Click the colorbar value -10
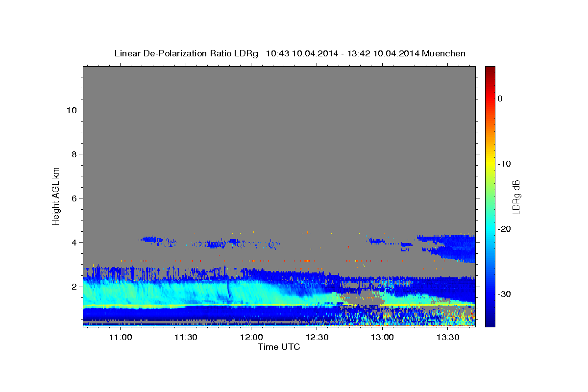This screenshot has width=588, height=392. click(x=504, y=164)
